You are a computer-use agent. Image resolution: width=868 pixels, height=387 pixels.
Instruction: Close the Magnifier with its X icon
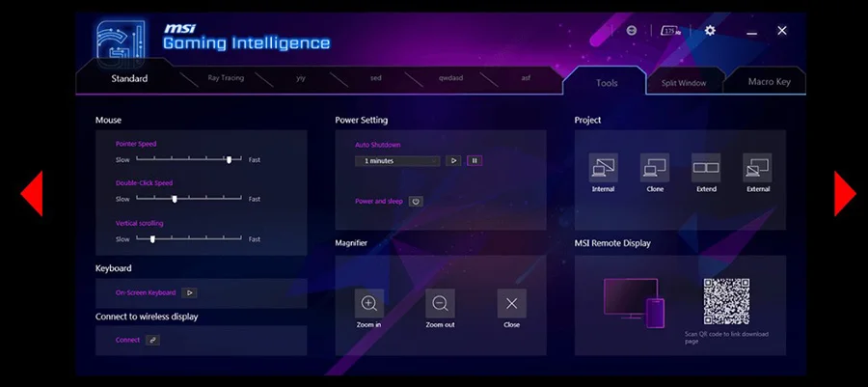coord(511,303)
